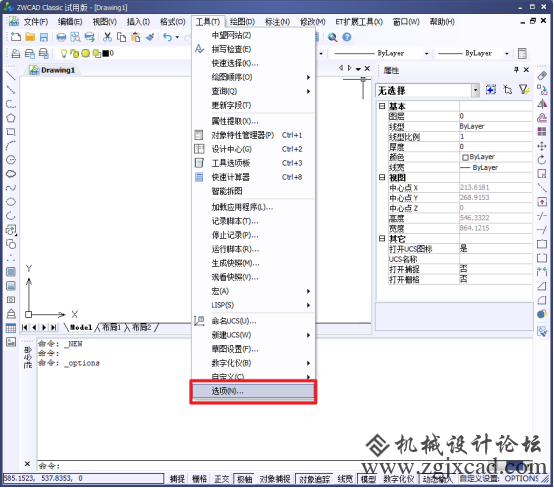Viewport: 554px width, 488px height.
Task: Click the Zoom magnifier icon
Action: (x=332, y=37)
